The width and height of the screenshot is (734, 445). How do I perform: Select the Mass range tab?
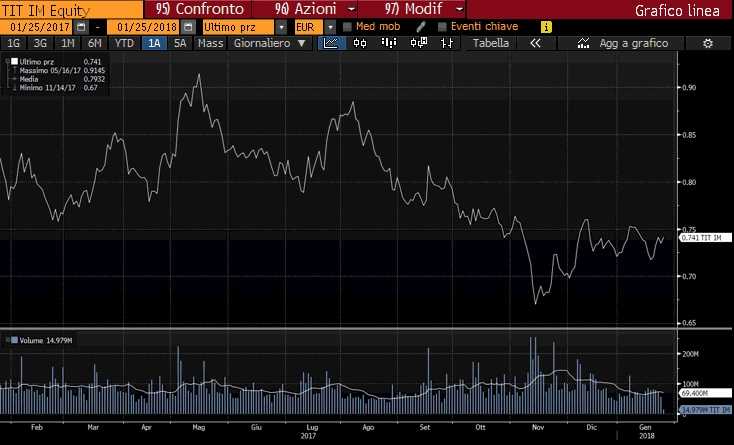click(210, 43)
